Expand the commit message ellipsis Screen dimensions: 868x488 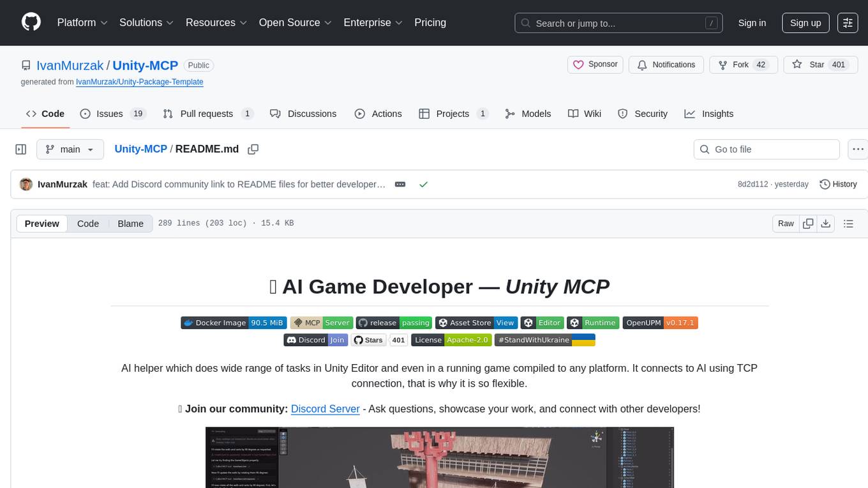click(x=400, y=184)
